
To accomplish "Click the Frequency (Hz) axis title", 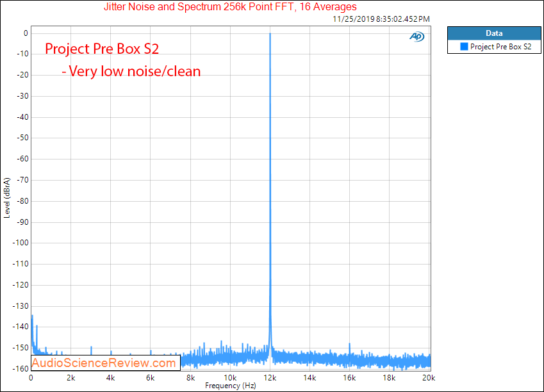I will 231,386.
